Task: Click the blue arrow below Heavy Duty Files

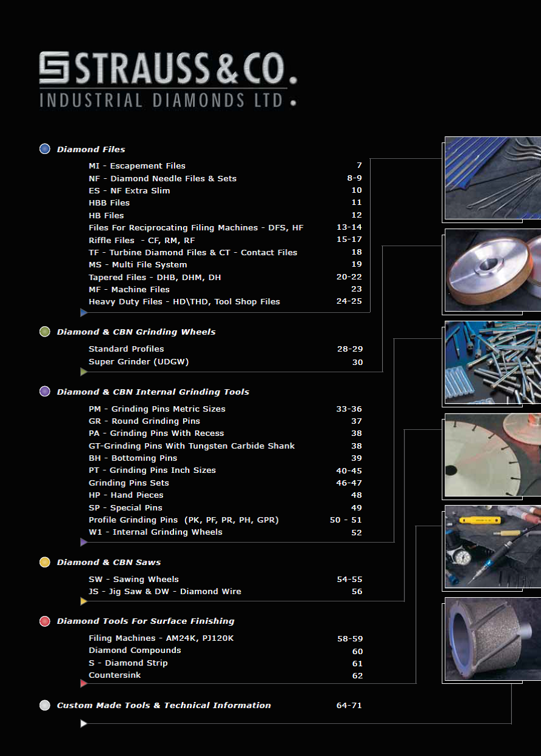Action: 84,313
